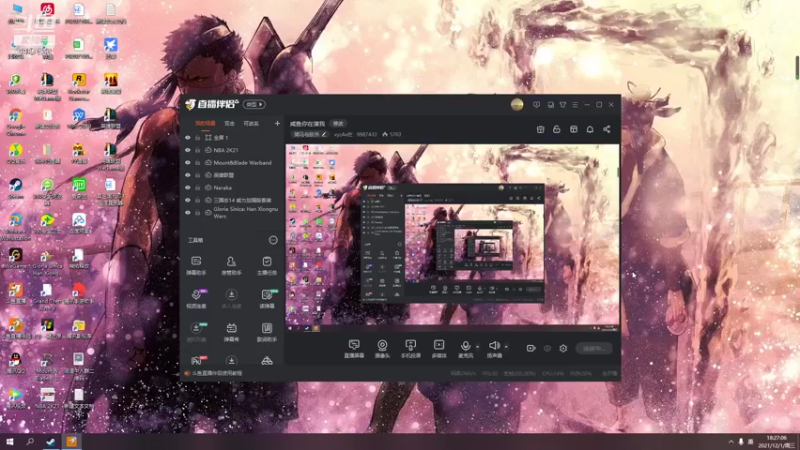This screenshot has width=800, height=450.
Task: Toggle lock on Naraka source
Action: pos(197,188)
